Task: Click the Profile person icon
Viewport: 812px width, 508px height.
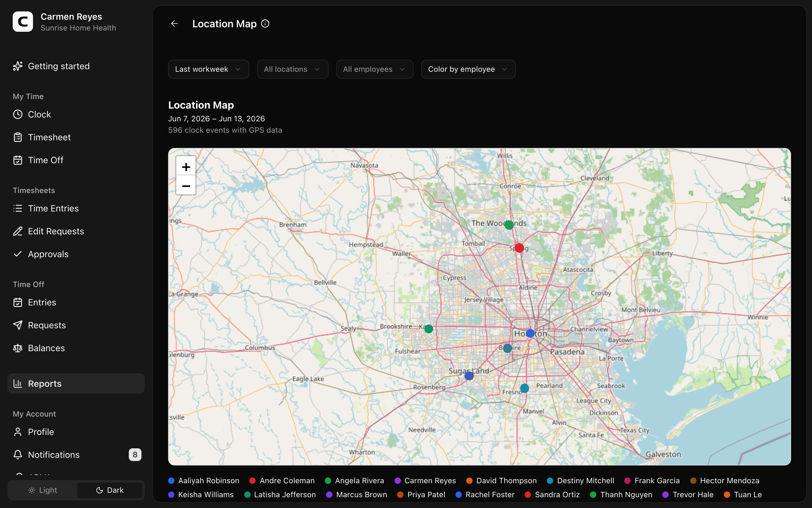Action: (18, 432)
